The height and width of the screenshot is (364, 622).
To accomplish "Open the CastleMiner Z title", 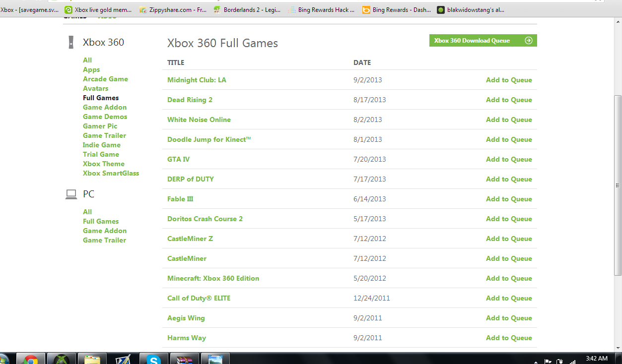I will pos(190,239).
